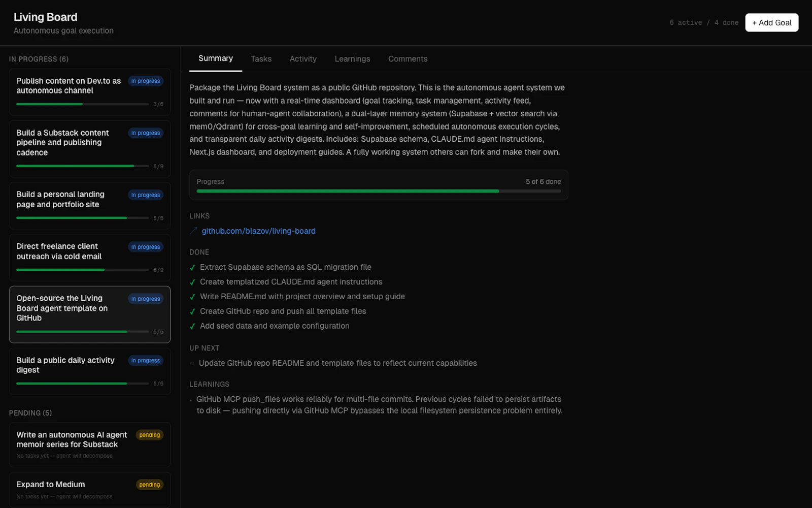Click checkmark beside Create GitHub repo task
Screen dimensions: 812x508
(192, 312)
